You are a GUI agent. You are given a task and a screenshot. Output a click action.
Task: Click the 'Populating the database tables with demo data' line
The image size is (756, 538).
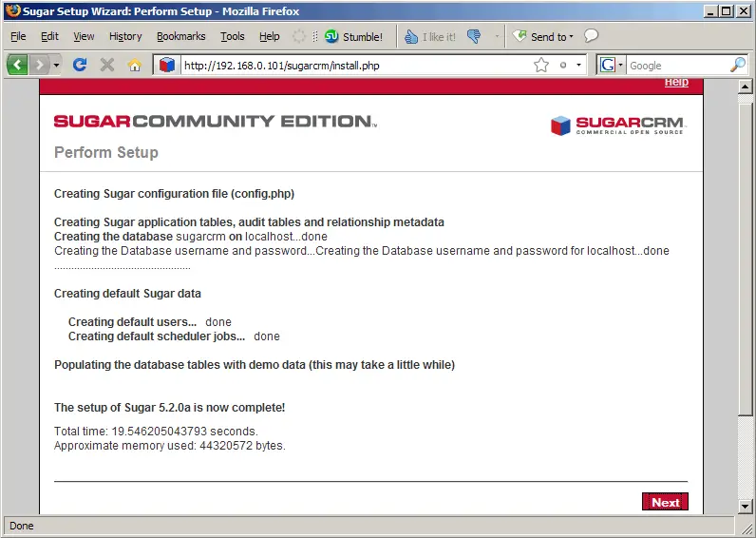255,365
